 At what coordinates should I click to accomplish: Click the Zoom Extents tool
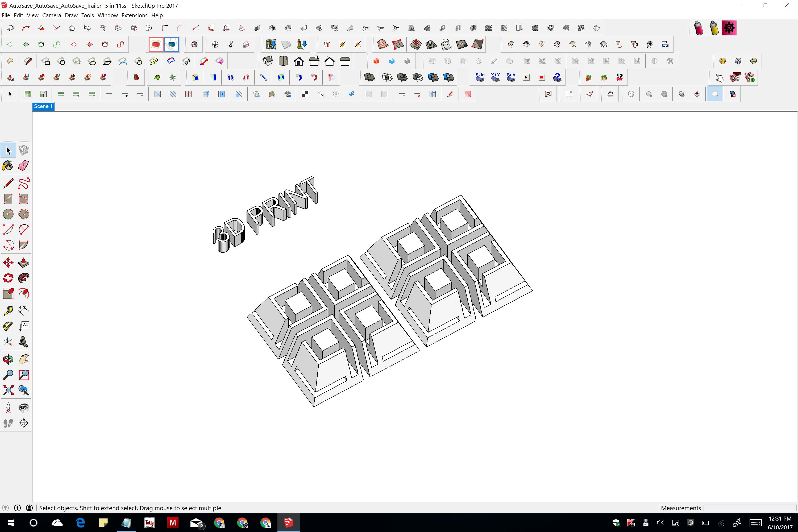(x=9, y=390)
